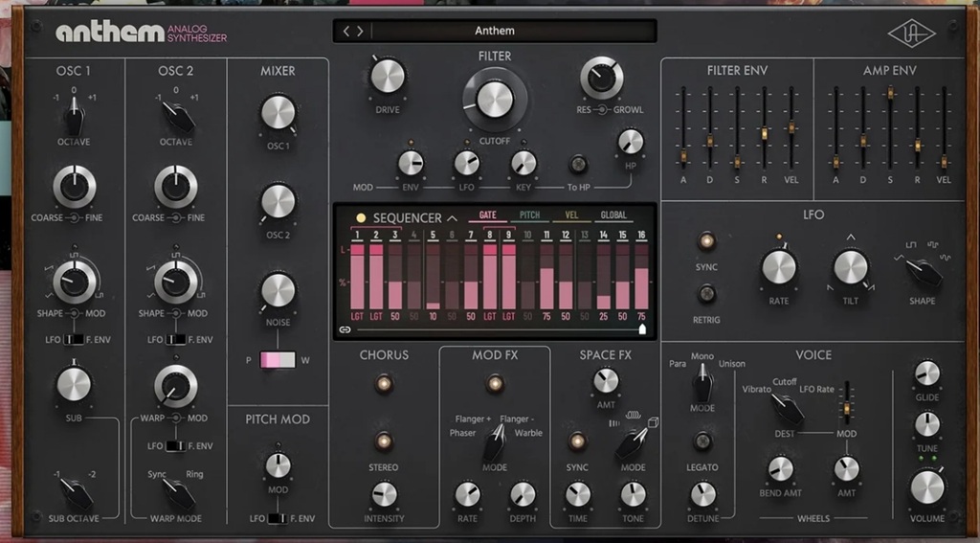Screen dimensions: 980x543
Task: Click the HP filter knob
Action: pyautogui.click(x=631, y=143)
